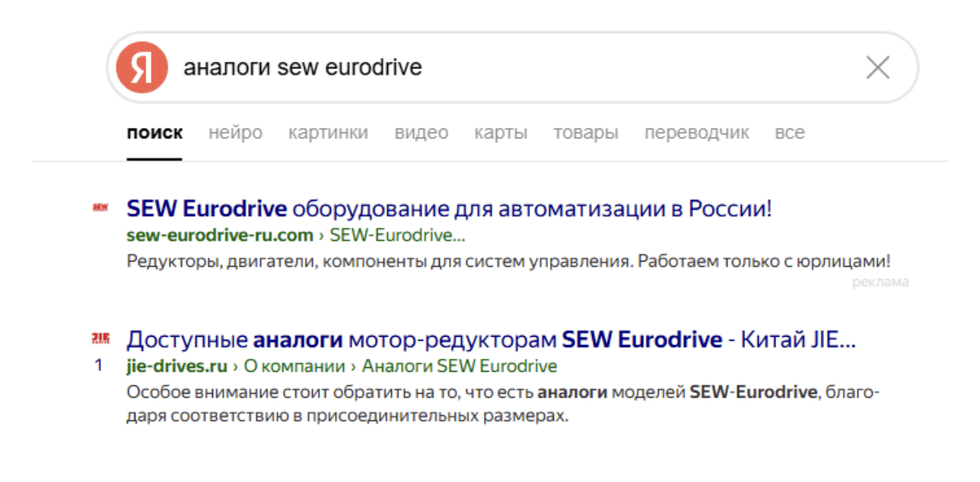Open the 'видео' tab
Image resolution: width=980 pixels, height=482 pixels.
click(x=421, y=133)
